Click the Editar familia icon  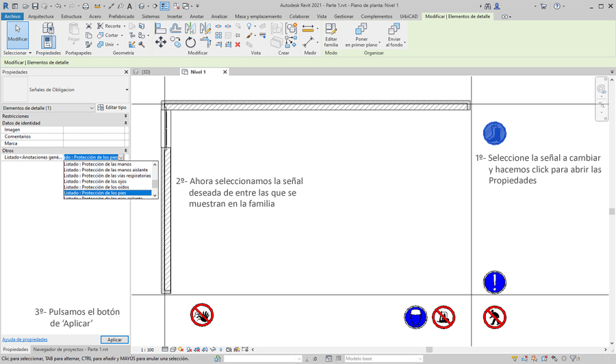pyautogui.click(x=331, y=34)
